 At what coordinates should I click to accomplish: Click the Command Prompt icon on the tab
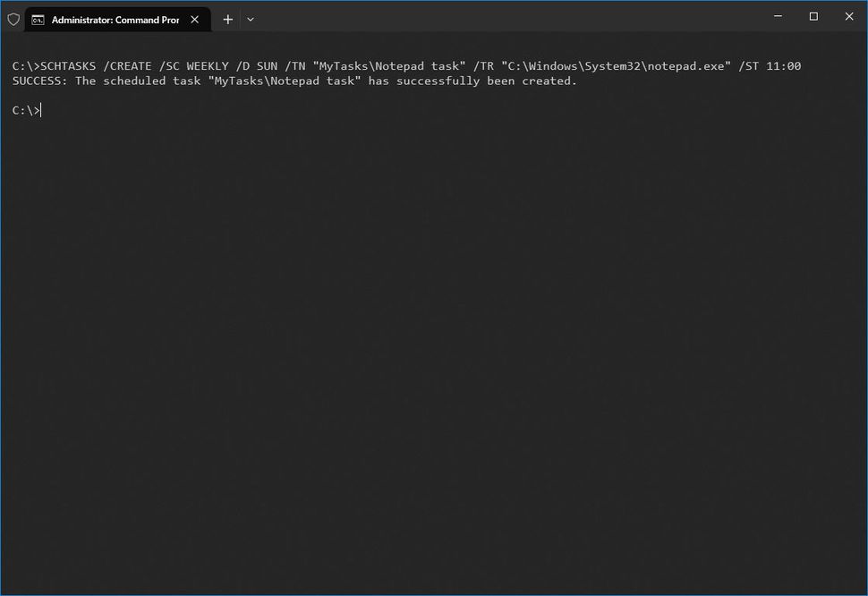pyautogui.click(x=38, y=18)
